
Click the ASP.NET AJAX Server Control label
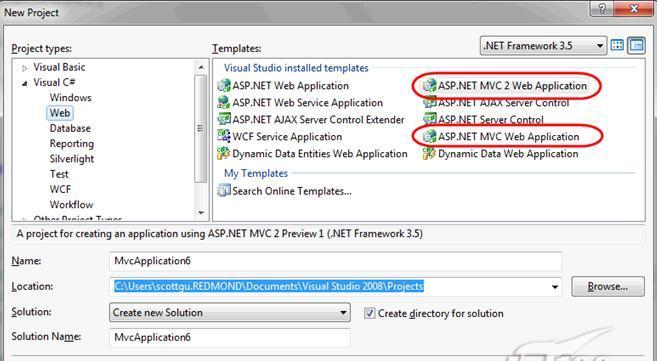click(x=503, y=103)
